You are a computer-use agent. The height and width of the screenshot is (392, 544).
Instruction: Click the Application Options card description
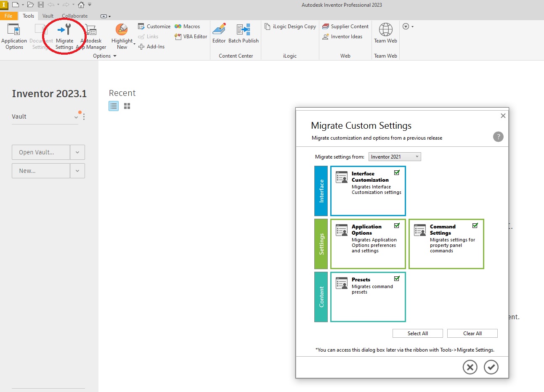pyautogui.click(x=374, y=245)
